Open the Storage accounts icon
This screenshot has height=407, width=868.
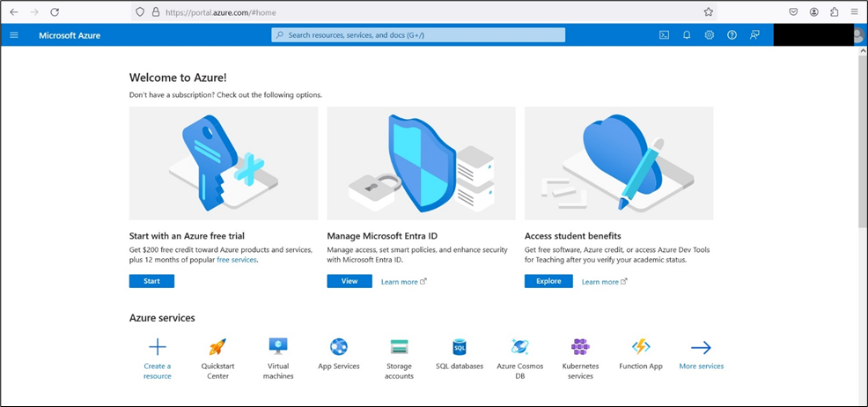pos(399,347)
